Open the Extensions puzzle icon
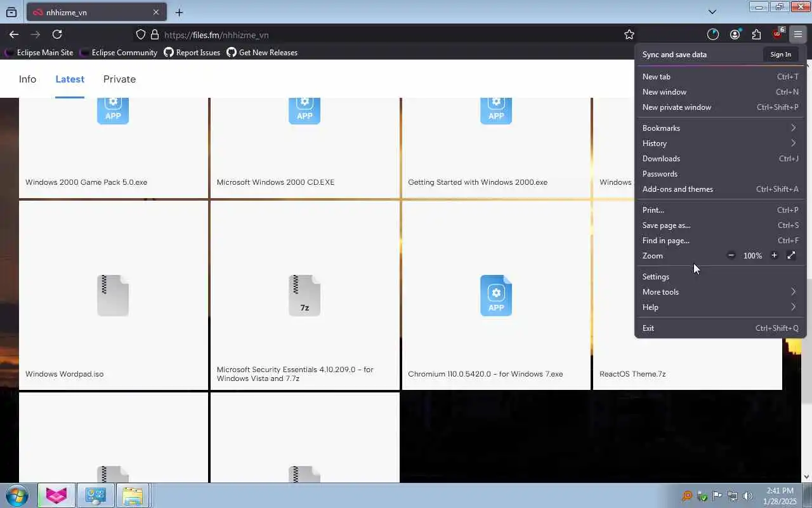812x508 pixels. (x=756, y=34)
